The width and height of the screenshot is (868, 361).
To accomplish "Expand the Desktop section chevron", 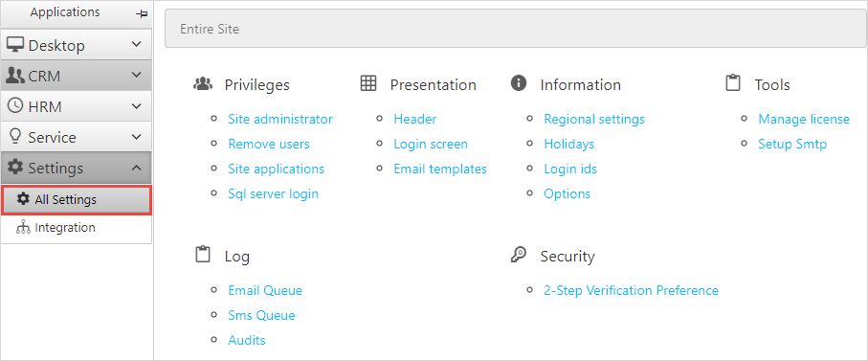I will click(x=136, y=44).
